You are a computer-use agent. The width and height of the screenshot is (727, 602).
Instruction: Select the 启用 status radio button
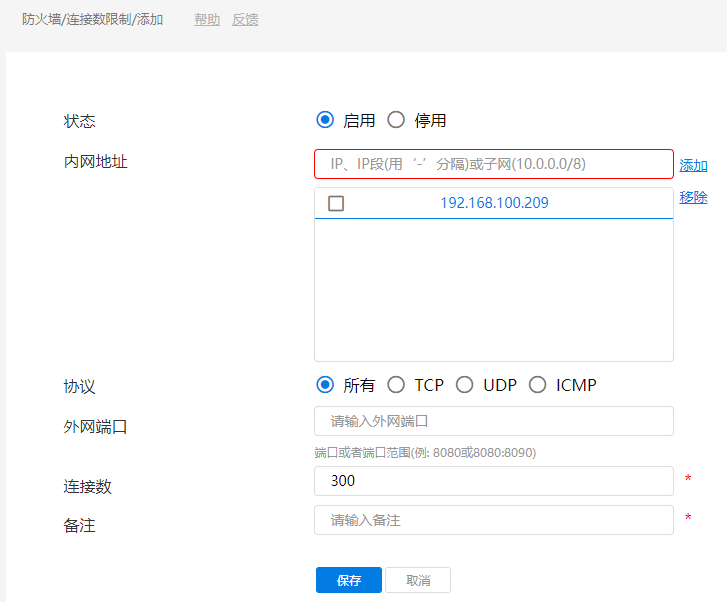(x=324, y=120)
